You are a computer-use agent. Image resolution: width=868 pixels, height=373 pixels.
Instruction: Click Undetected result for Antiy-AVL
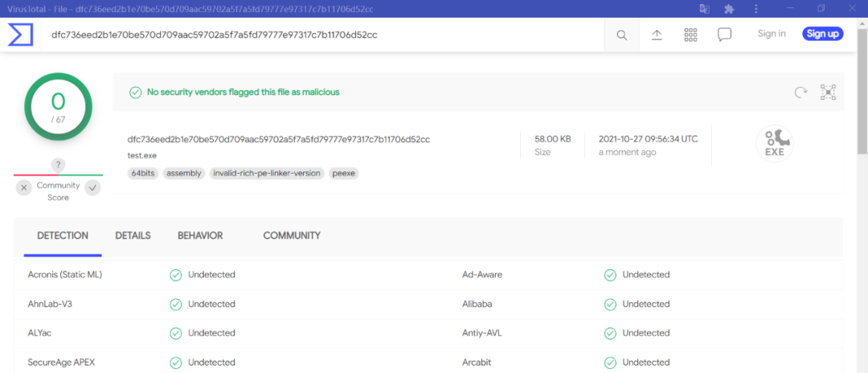click(x=646, y=333)
